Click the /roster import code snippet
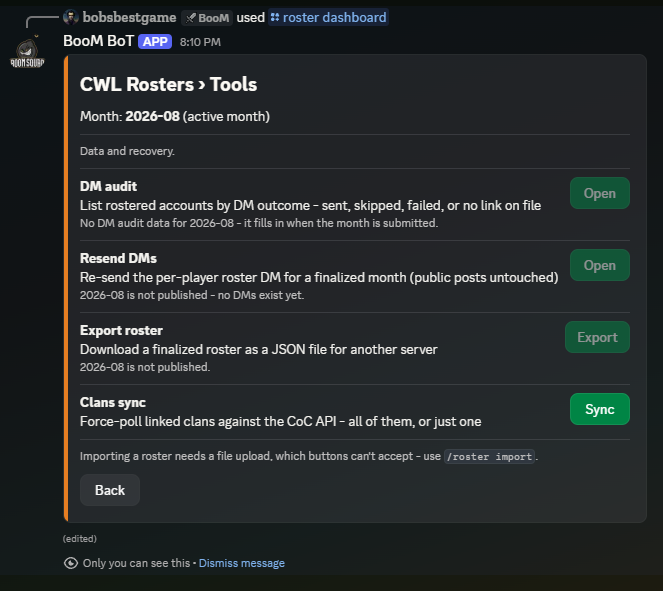 point(489,457)
